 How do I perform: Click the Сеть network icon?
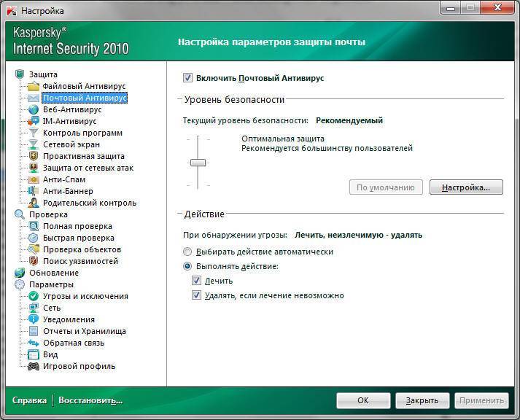33,308
